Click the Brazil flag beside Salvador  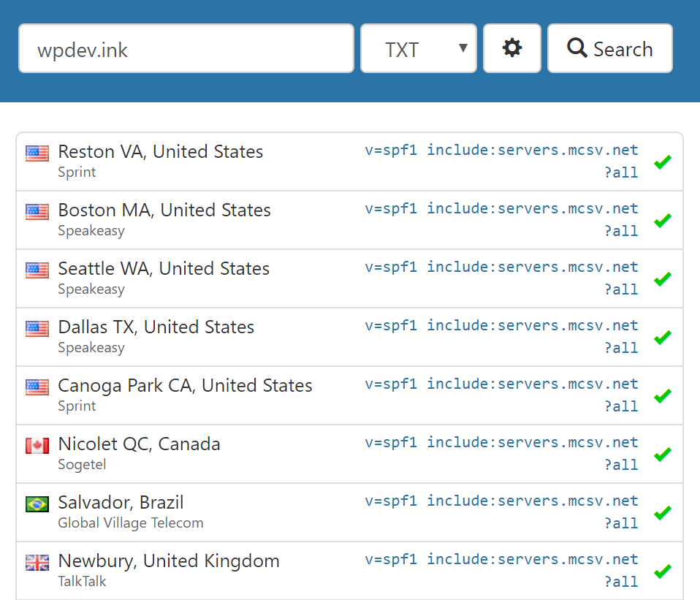coord(37,504)
